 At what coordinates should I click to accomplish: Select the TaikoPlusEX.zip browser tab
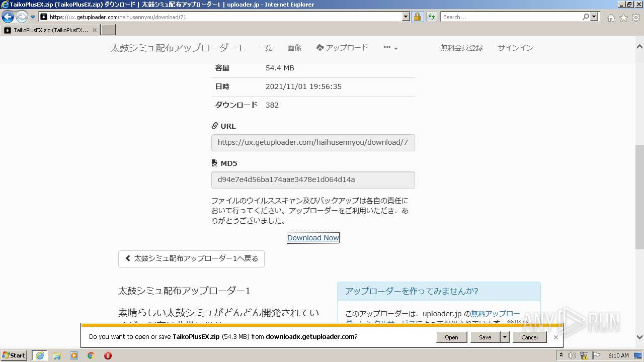coord(50,30)
